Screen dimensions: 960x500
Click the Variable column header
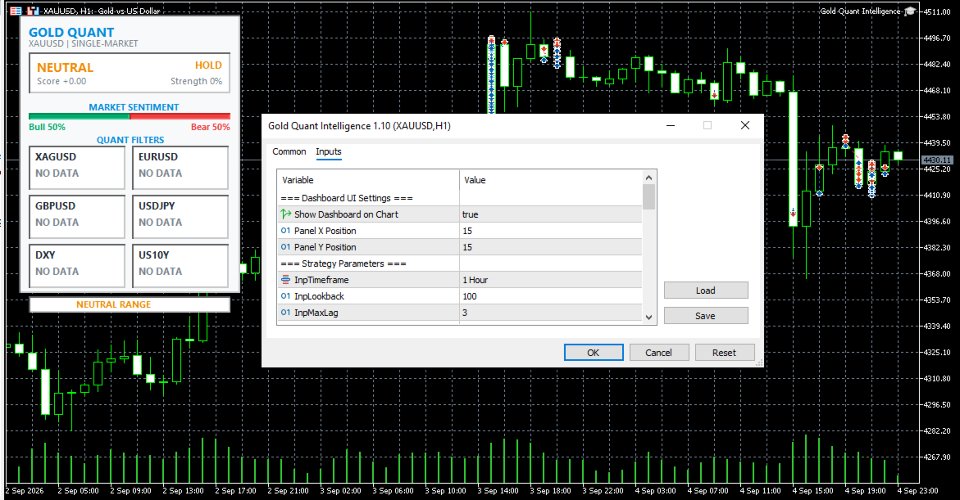368,180
